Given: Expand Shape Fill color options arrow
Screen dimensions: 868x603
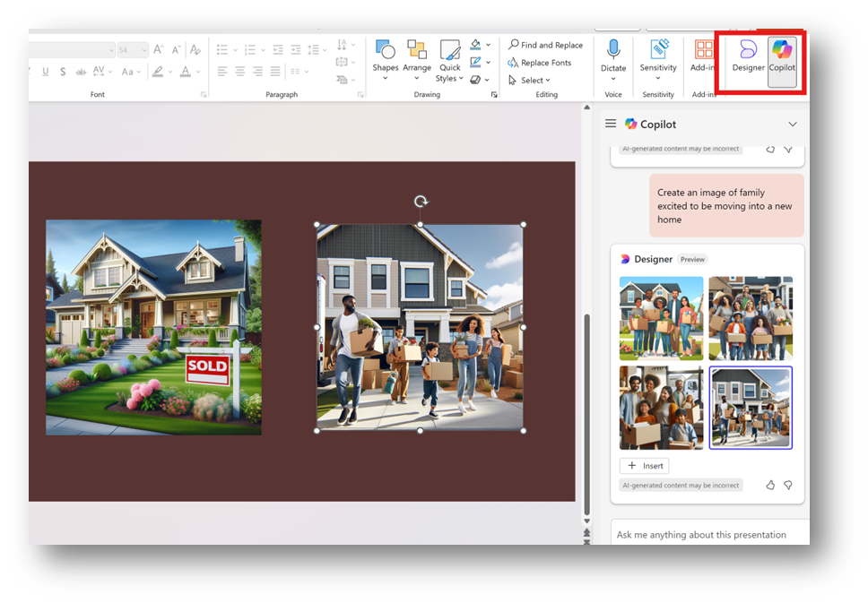Looking at the screenshot, I should point(488,45).
